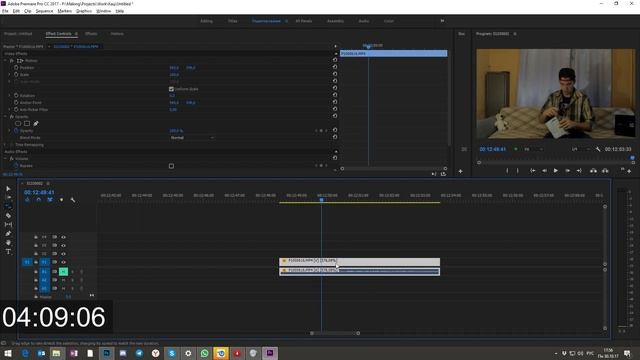This screenshot has height=360, width=640.
Task: Step back one frame in Program monitor
Action: coord(544,171)
